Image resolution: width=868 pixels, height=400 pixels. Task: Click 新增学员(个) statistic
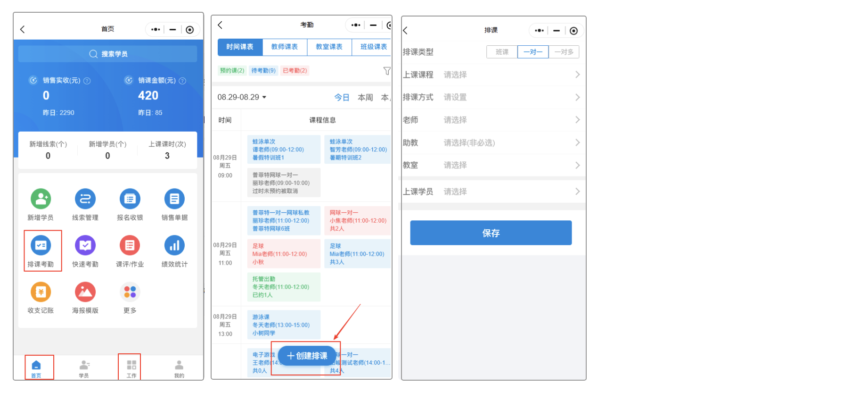107,150
